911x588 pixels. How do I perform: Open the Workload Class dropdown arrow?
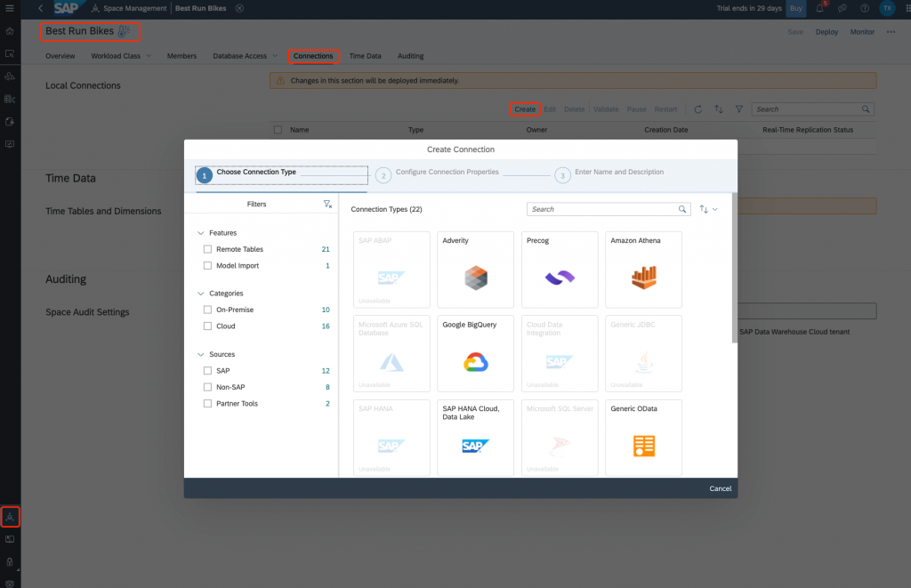(149, 56)
